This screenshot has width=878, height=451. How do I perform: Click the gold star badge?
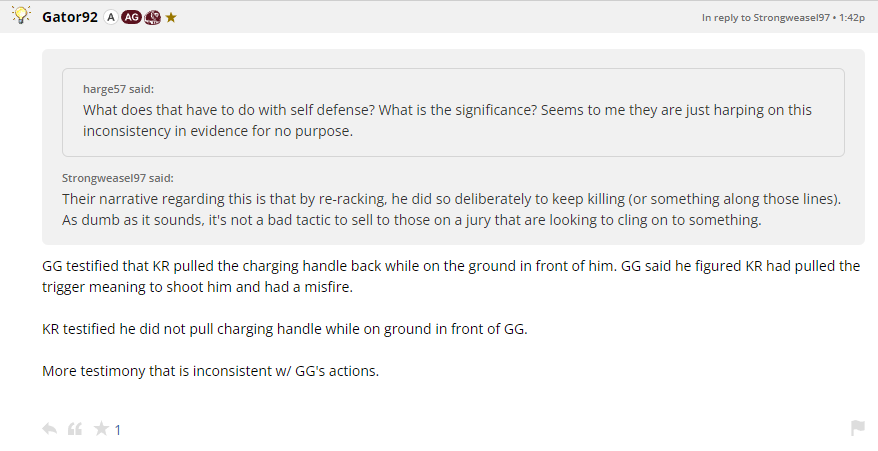[x=171, y=18]
